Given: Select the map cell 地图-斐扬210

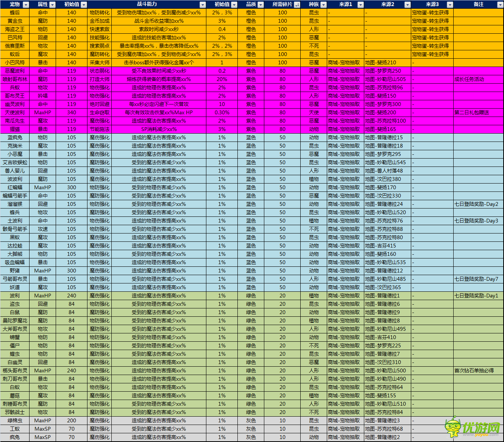Looking at the screenshot, I should pos(388,62).
